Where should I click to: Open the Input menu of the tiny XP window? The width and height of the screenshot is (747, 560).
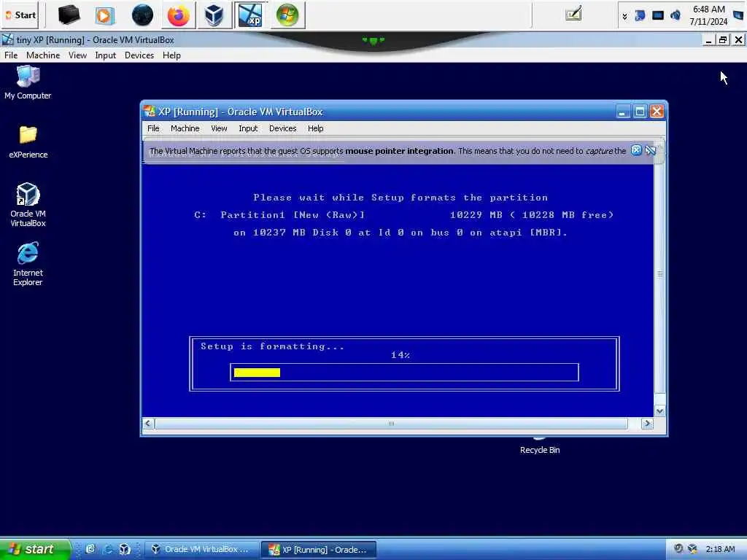(x=105, y=55)
